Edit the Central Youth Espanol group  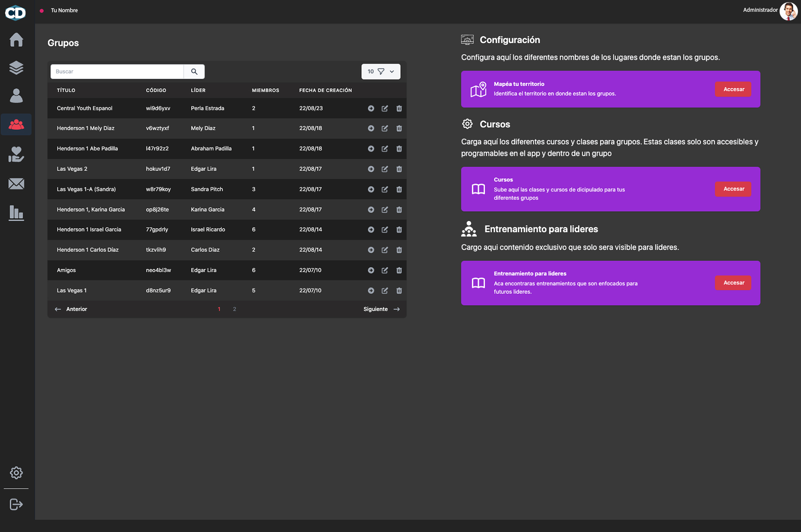385,108
